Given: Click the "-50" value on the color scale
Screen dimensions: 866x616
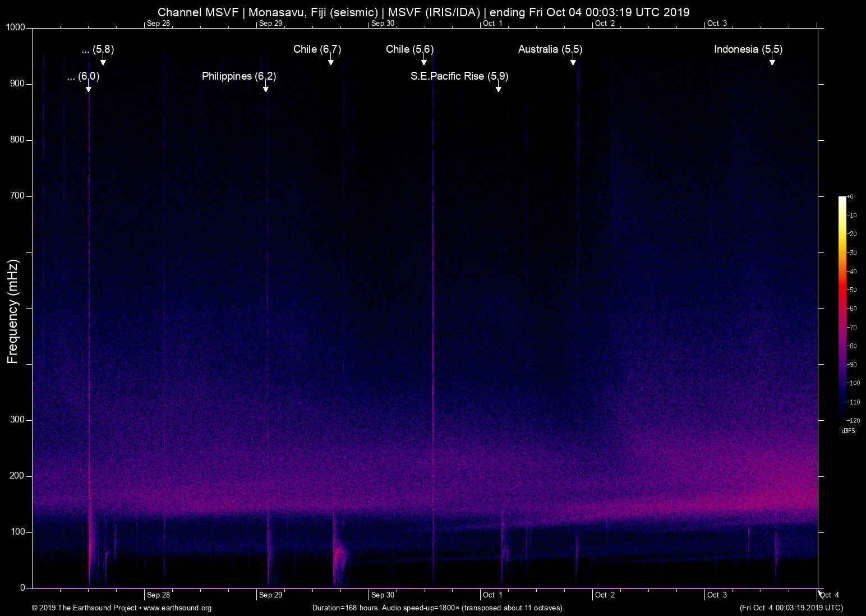Looking at the screenshot, I should tap(852, 290).
